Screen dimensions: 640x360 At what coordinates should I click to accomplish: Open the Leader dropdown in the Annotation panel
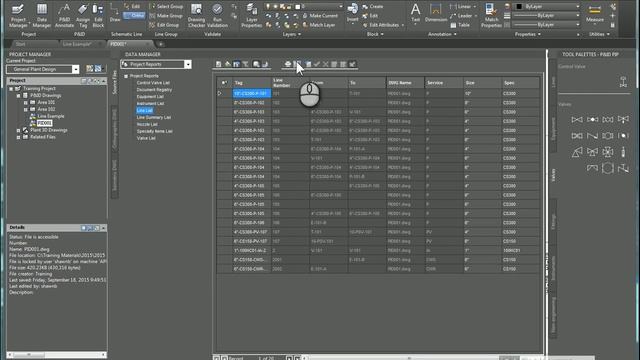pos(475,16)
